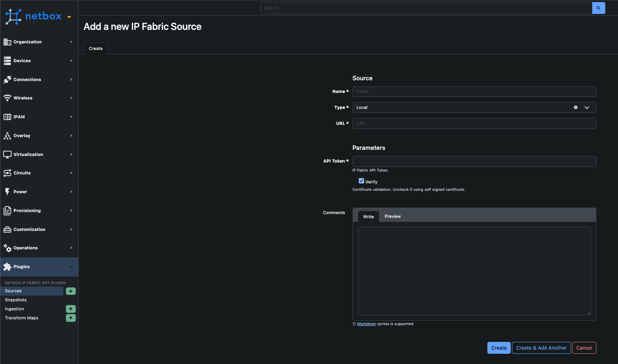Click the Connections plug icon
This screenshot has height=364, width=618.
[x=7, y=79]
